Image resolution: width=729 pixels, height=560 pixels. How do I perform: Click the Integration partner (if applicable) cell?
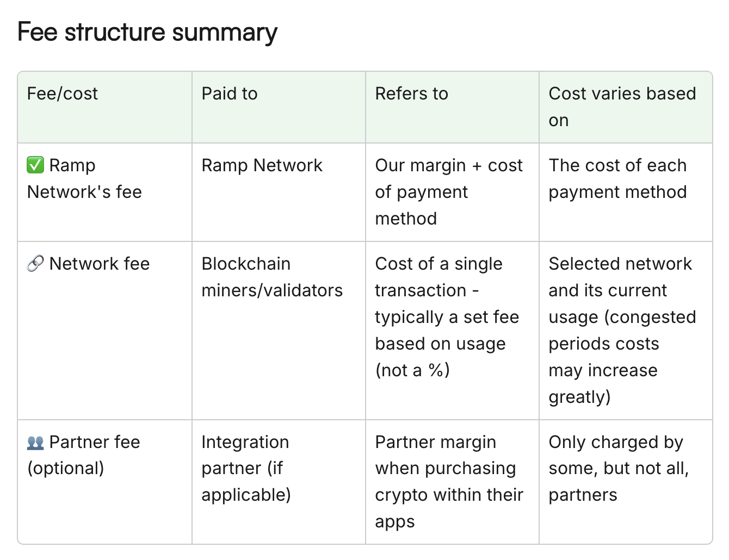tap(246, 468)
